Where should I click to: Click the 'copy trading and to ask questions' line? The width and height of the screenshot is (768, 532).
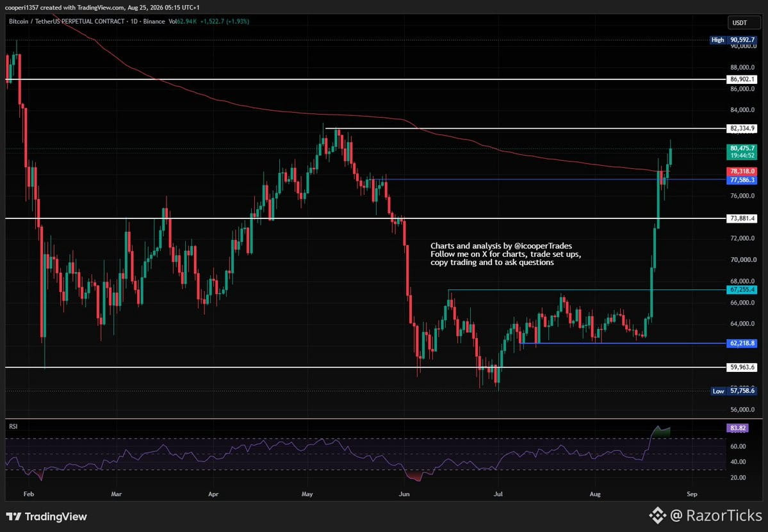[x=492, y=263]
